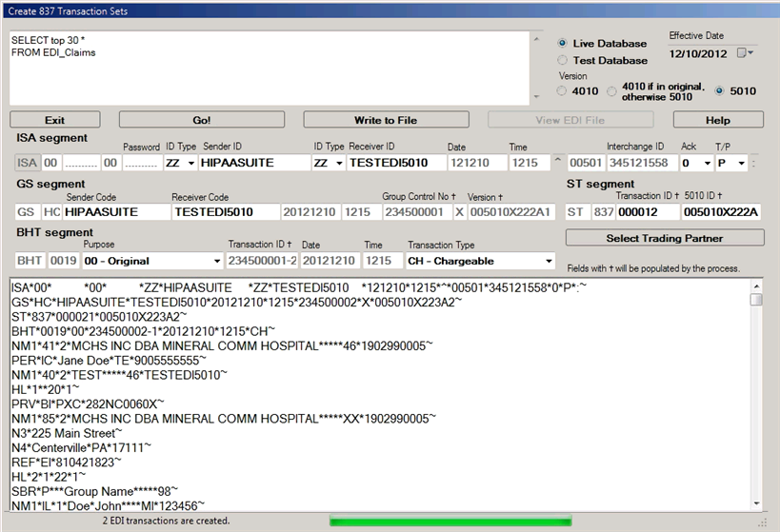
Task: Click Select Trading Partner button
Action: 664,237
